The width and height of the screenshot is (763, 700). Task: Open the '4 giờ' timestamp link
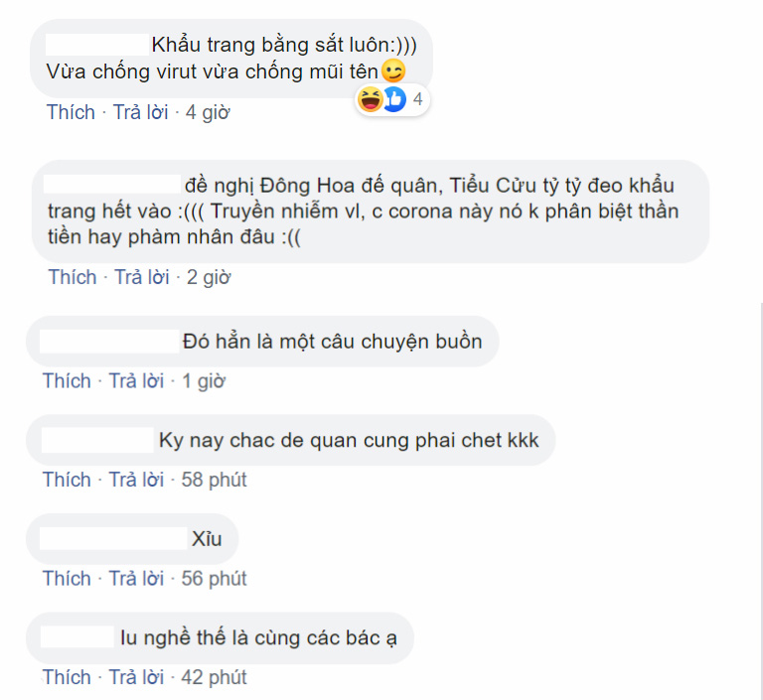pyautogui.click(x=208, y=113)
